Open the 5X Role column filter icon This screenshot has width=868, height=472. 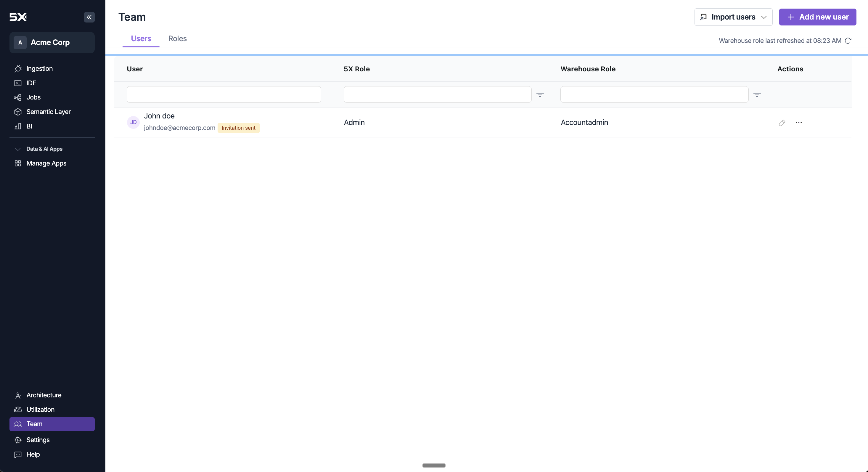pos(540,95)
